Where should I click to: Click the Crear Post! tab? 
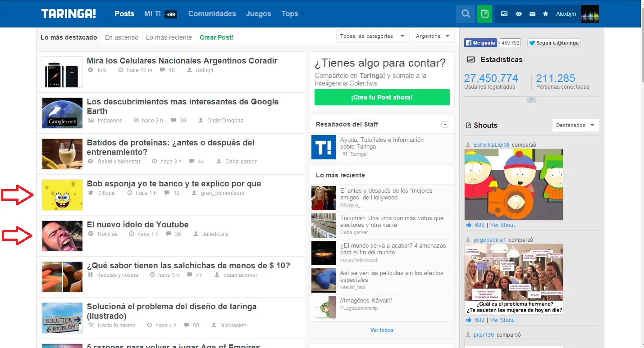217,37
